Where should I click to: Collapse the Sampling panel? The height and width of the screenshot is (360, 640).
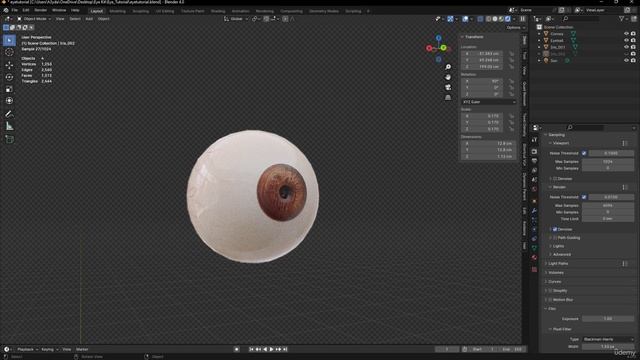tap(556, 135)
